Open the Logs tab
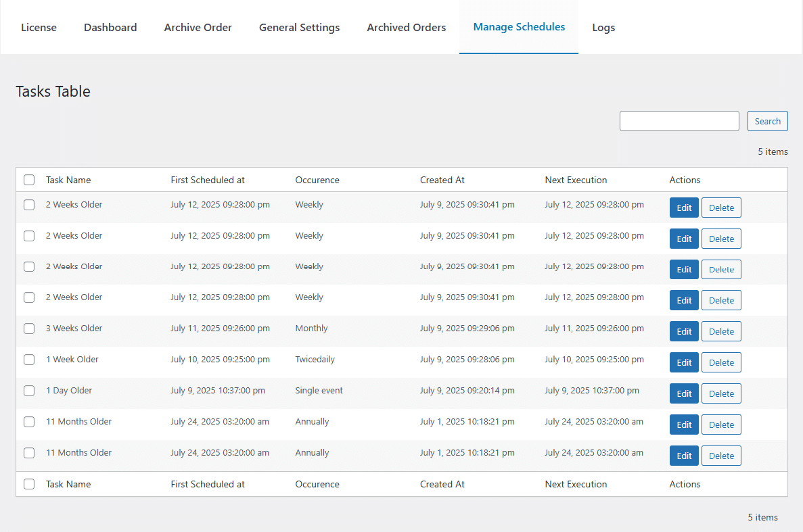The width and height of the screenshot is (803, 532). click(x=604, y=28)
